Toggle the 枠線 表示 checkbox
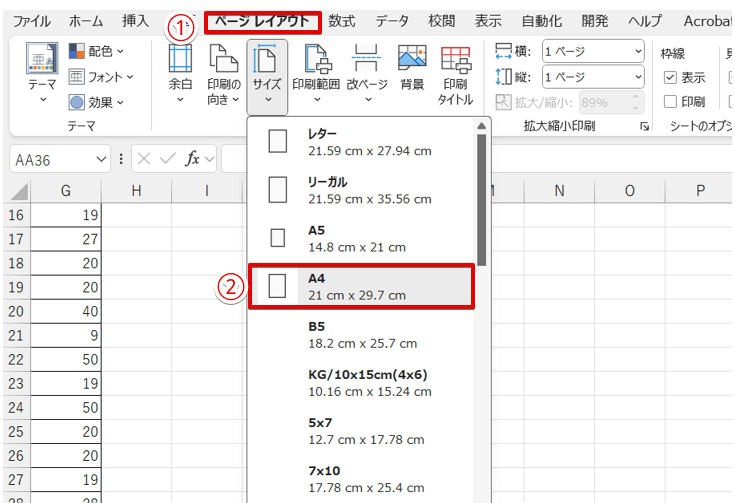735x503 pixels. (x=671, y=77)
